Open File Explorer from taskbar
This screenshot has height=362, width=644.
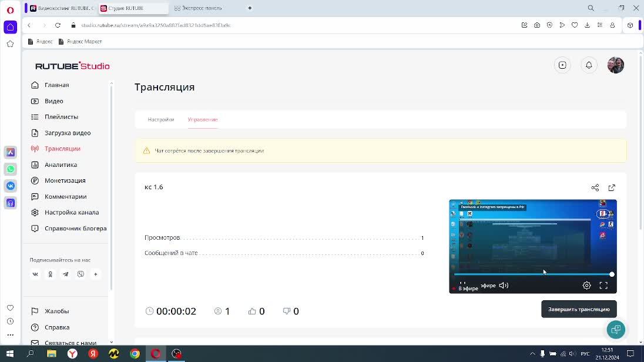[x=51, y=354]
